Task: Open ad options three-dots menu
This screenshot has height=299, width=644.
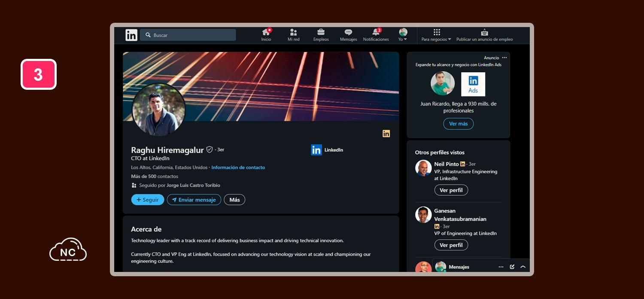Action: click(504, 58)
